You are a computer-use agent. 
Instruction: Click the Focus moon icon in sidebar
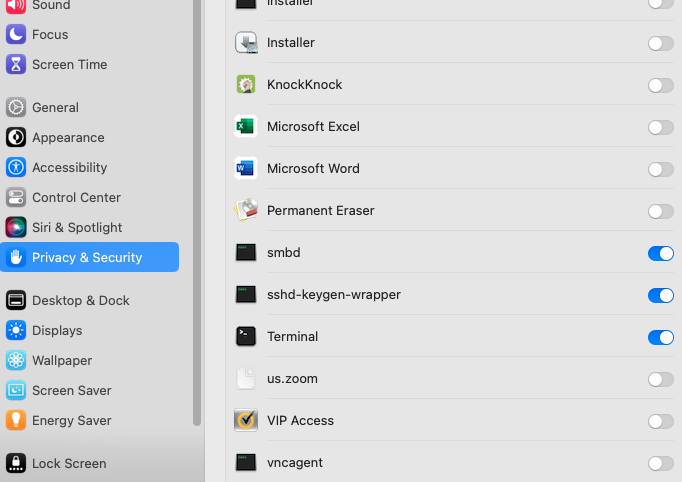pos(16,34)
